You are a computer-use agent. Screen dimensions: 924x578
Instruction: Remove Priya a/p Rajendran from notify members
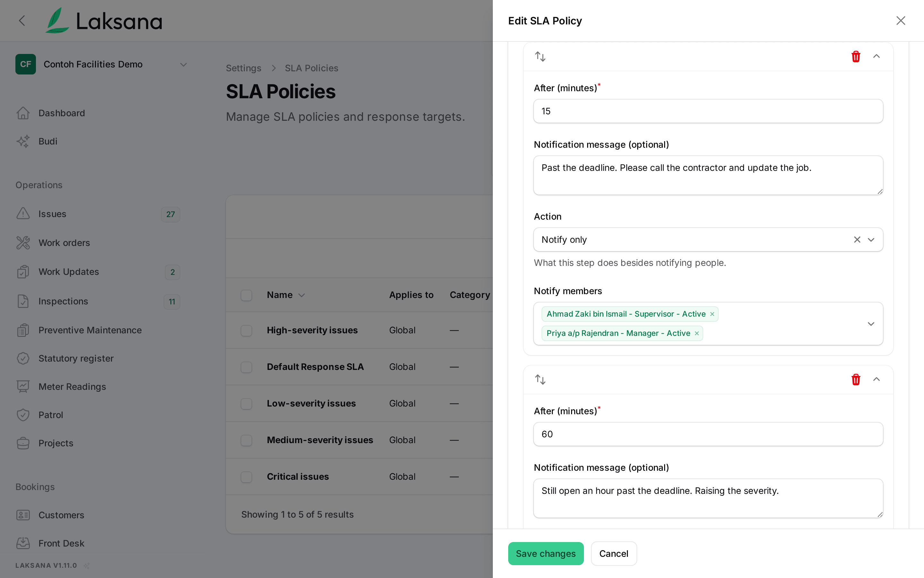point(697,333)
